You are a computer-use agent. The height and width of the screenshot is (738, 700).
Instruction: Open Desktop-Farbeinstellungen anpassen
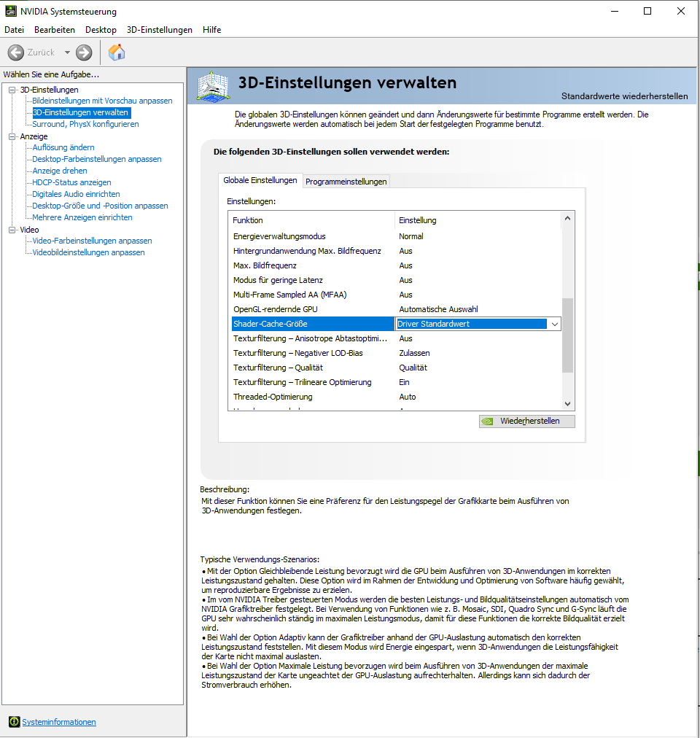coord(96,159)
